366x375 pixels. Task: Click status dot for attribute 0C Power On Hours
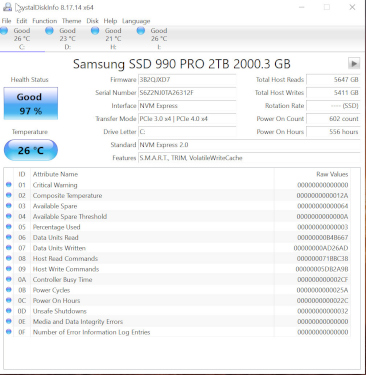pos(9,300)
